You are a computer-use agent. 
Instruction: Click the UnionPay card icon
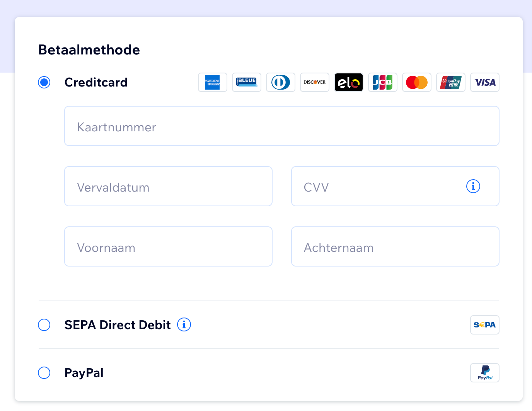[450, 82]
